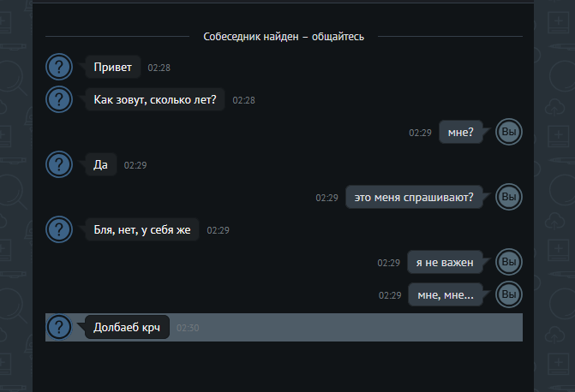The image size is (575, 392).
Task: Select the "Да" message bubble
Action: pyautogui.click(x=101, y=164)
